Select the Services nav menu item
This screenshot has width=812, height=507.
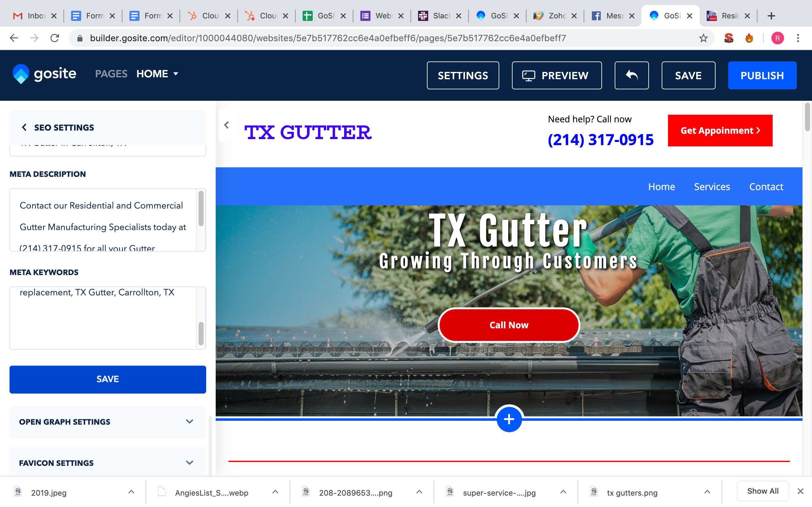[x=712, y=187]
